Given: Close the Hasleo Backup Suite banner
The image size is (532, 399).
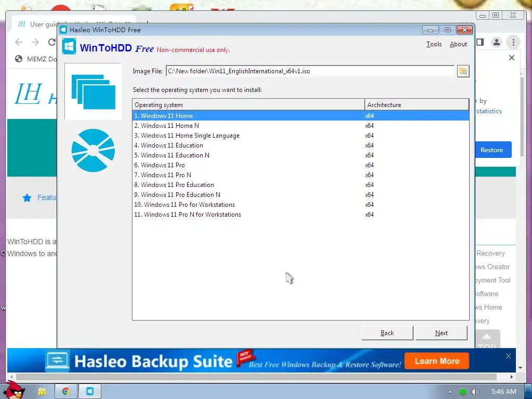Looking at the screenshot, I should 508,356.
